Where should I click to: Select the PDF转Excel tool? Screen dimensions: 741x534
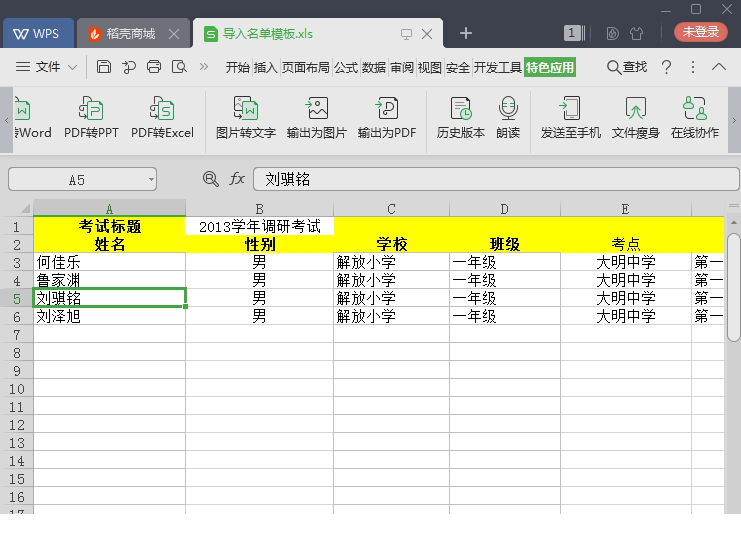coord(162,118)
